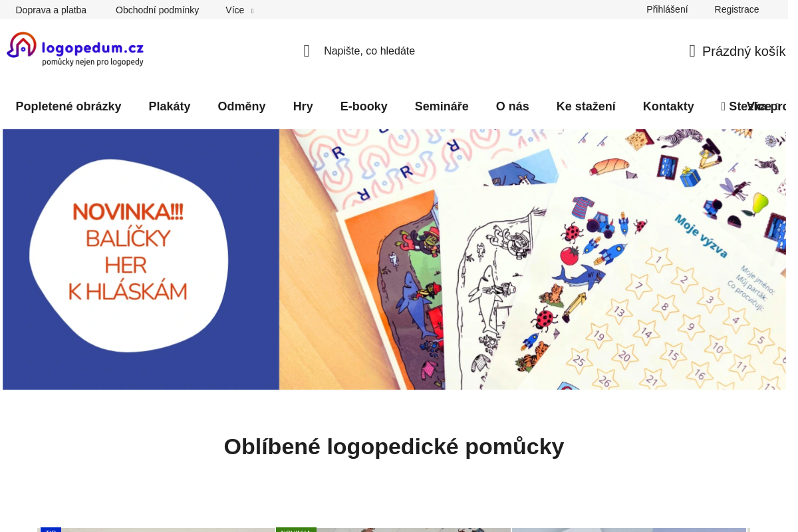Viewport: 798px width, 532px height.
Task: Open the O nás page
Action: (512, 106)
